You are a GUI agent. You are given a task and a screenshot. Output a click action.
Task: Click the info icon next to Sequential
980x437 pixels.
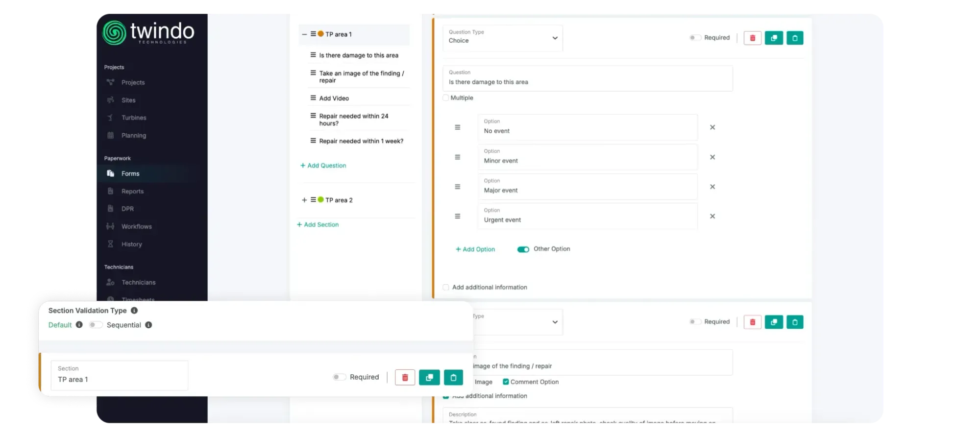148,325
